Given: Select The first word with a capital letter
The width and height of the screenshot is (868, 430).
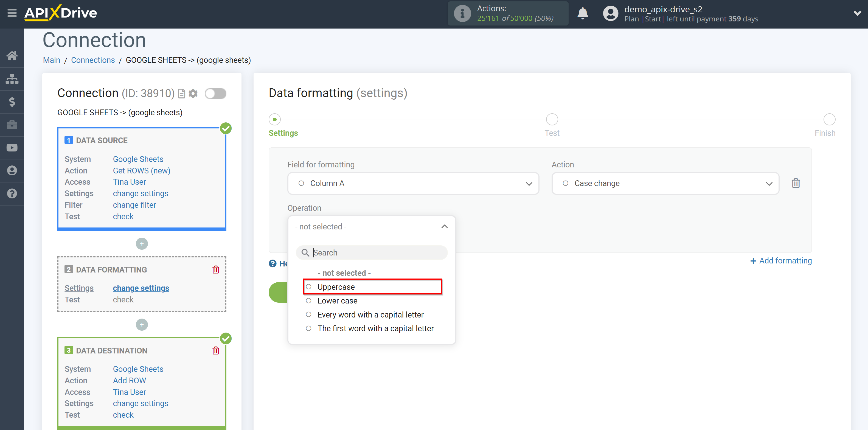Looking at the screenshot, I should coord(375,328).
